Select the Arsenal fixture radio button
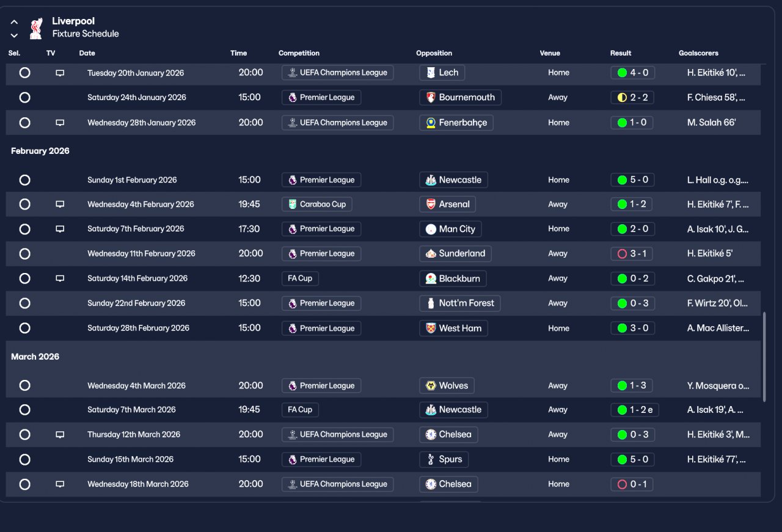Viewport: 782px width, 532px height. tap(24, 204)
